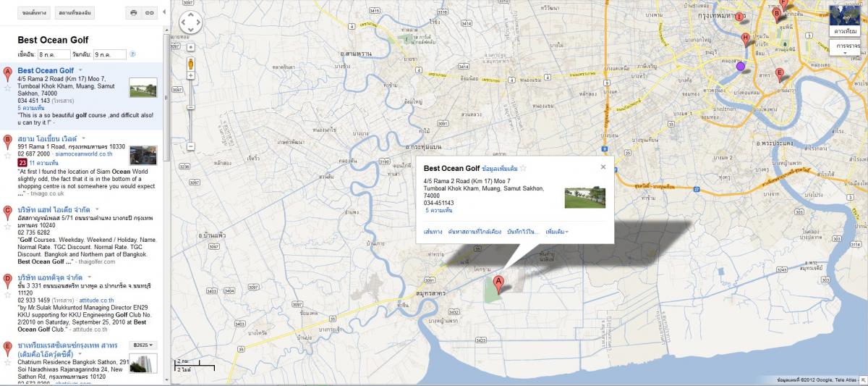The height and width of the screenshot is (386, 868).
Task: Click the my-location button above pegman
Action: click(x=191, y=46)
